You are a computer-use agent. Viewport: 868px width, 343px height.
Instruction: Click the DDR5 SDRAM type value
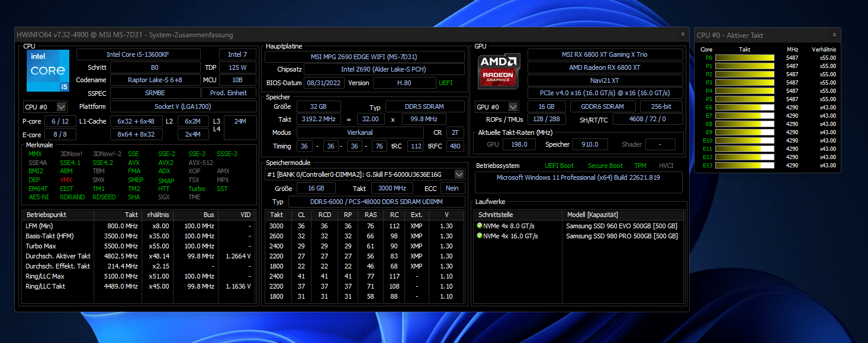pyautogui.click(x=425, y=107)
